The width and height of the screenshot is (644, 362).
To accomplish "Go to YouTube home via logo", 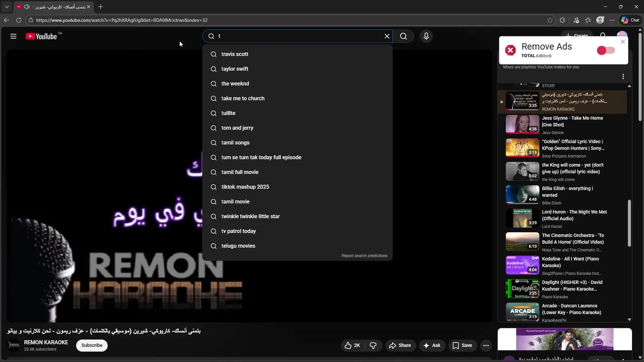I will click(x=41, y=36).
